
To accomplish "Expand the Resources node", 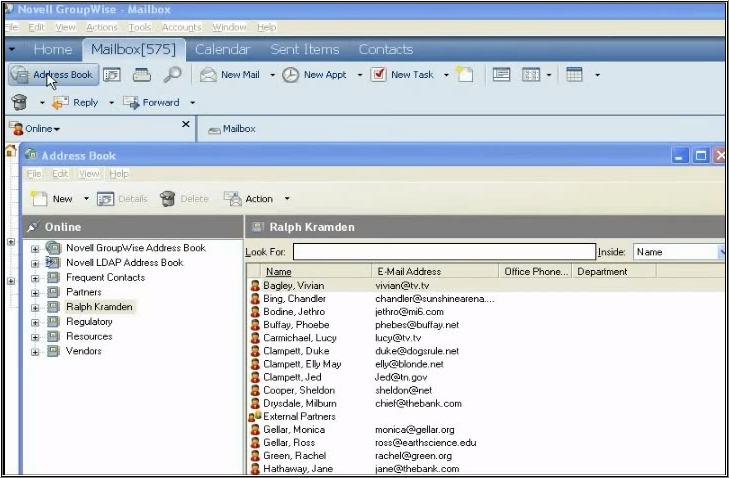I will pyautogui.click(x=35, y=338).
